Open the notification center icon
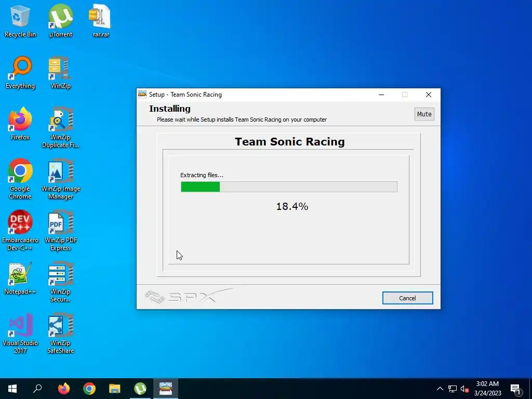This screenshot has width=532, height=399. click(515, 389)
